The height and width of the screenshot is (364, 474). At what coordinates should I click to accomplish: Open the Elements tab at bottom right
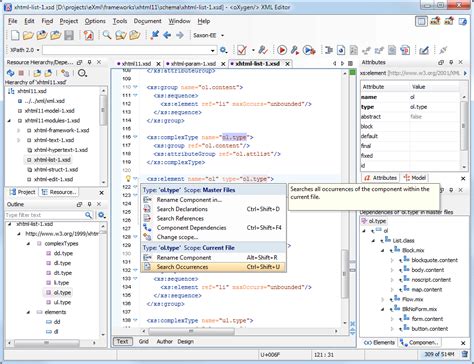pyautogui.click(x=379, y=342)
